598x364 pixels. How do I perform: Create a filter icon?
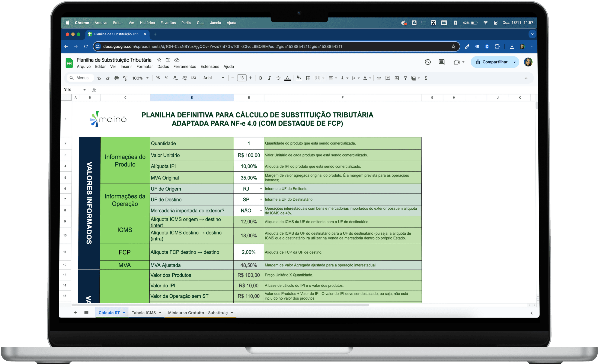[406, 78]
